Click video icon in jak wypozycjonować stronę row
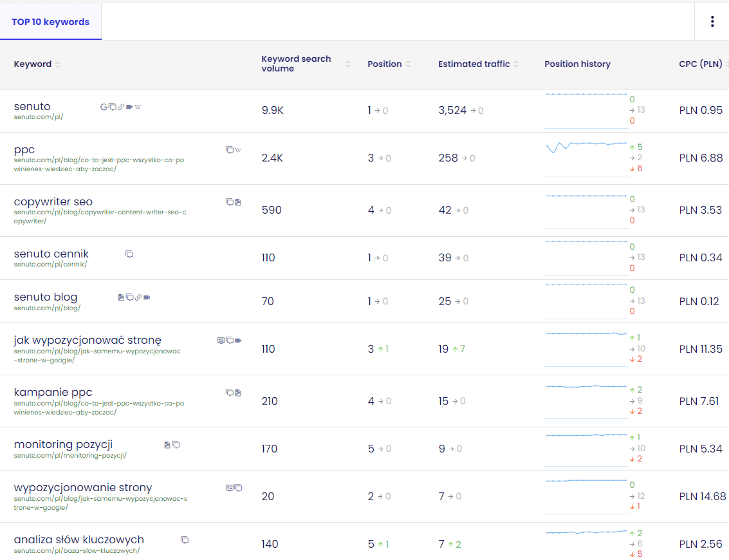This screenshot has height=560, width=729. [238, 341]
